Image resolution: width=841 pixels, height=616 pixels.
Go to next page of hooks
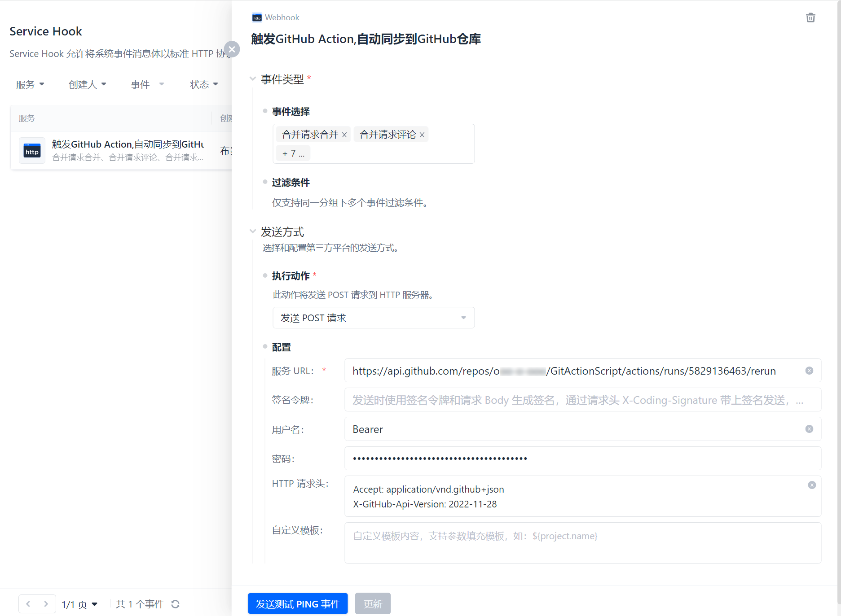click(x=46, y=604)
